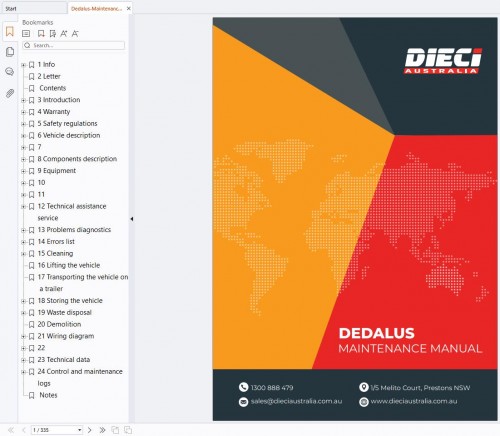Viewport: 500px width, 436px height.
Task: Go to the next page arrow
Action: (x=89, y=430)
